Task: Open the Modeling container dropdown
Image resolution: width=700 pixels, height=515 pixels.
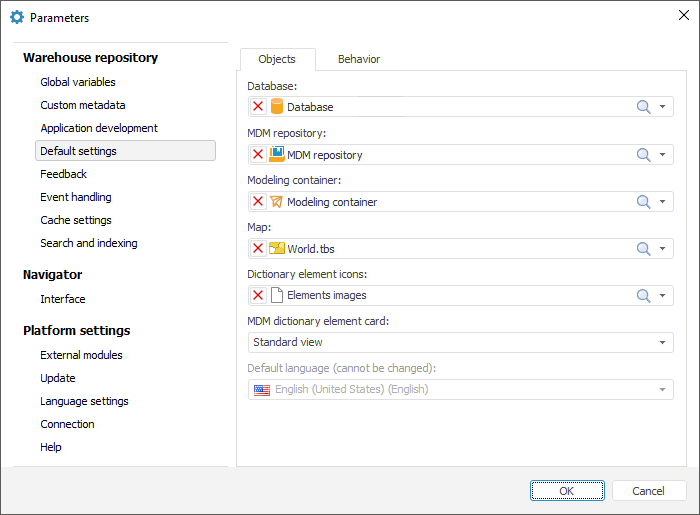Action: pos(662,202)
